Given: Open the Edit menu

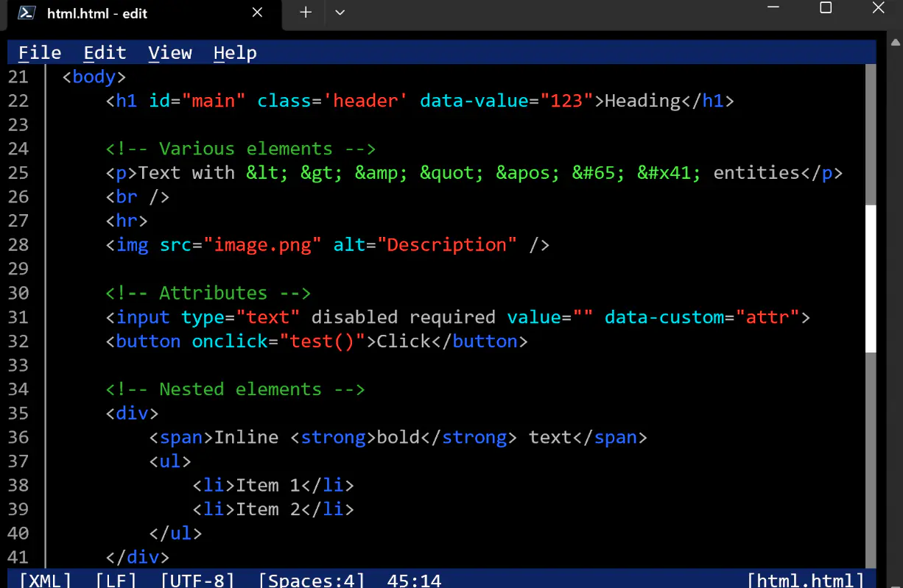Looking at the screenshot, I should [105, 53].
